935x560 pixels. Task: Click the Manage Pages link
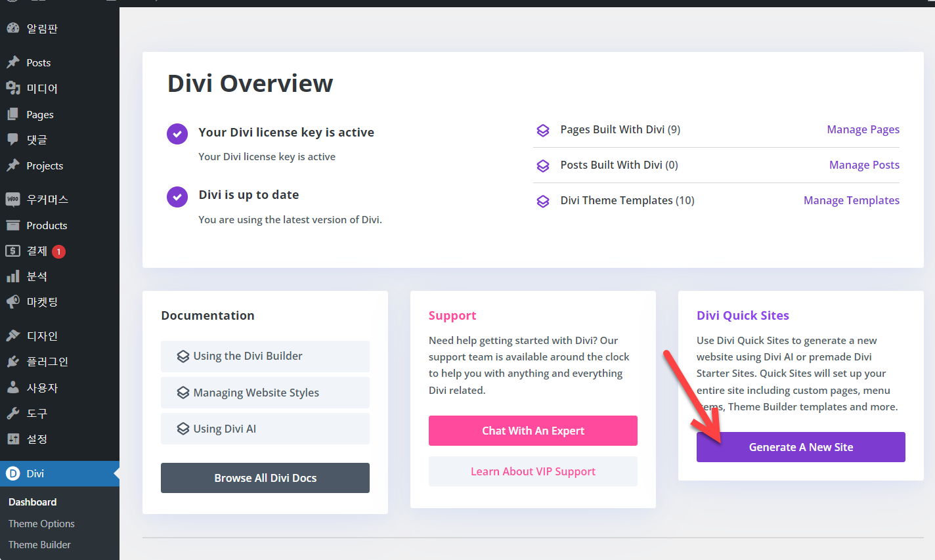(x=863, y=129)
